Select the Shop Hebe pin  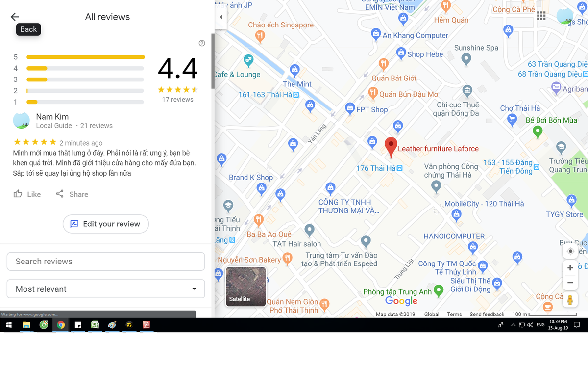[401, 53]
